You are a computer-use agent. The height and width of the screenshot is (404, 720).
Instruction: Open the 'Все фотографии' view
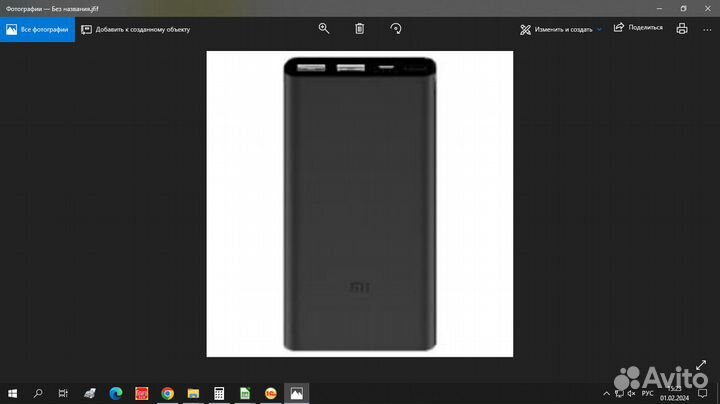[x=37, y=29]
